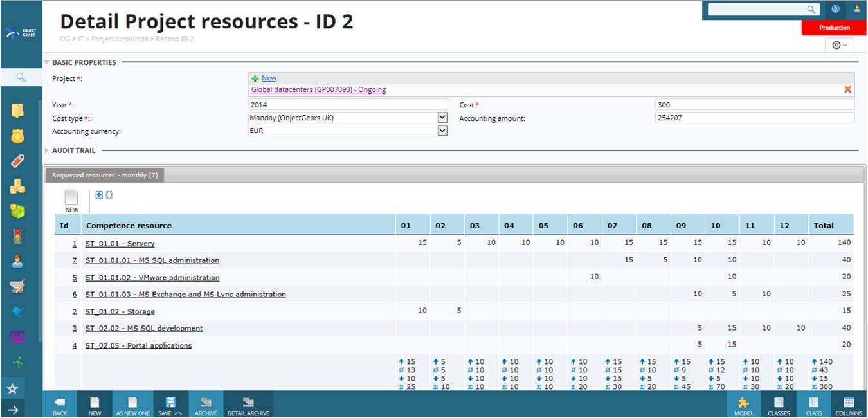Open record Id 5 link

coord(75,278)
